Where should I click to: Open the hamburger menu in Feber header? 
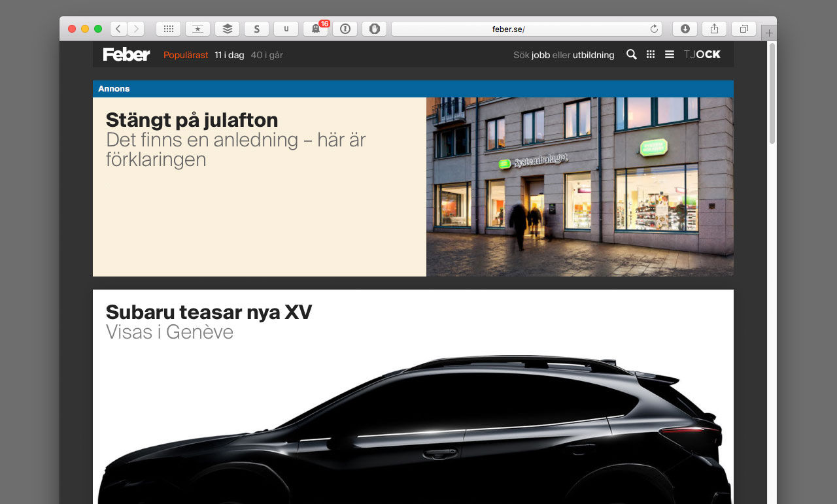coord(670,55)
